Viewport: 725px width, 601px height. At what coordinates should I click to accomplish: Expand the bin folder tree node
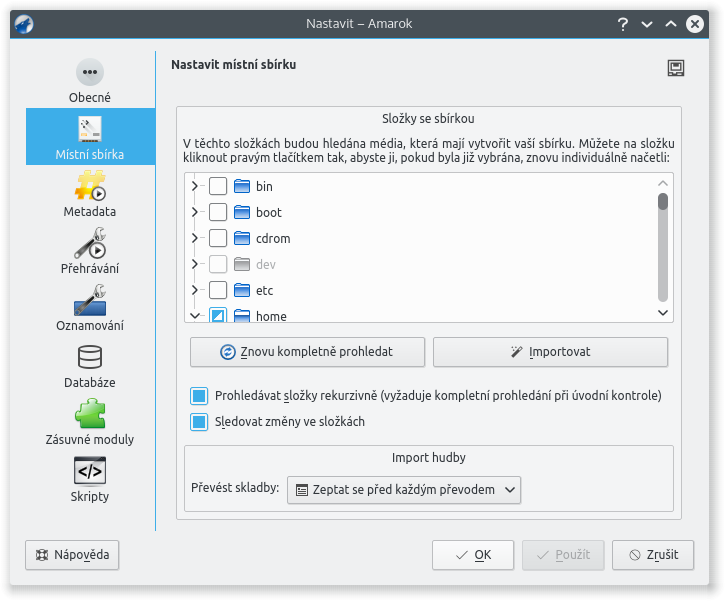195,186
